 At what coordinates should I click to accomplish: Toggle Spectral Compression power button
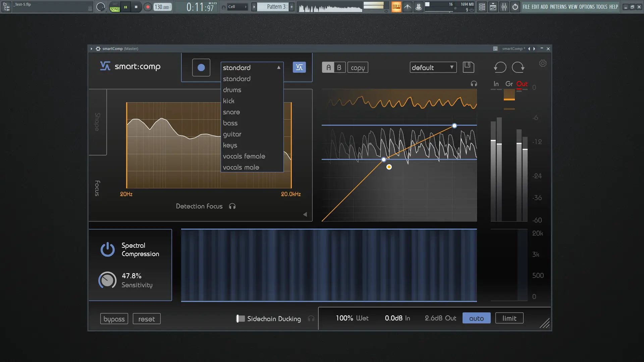(x=108, y=250)
